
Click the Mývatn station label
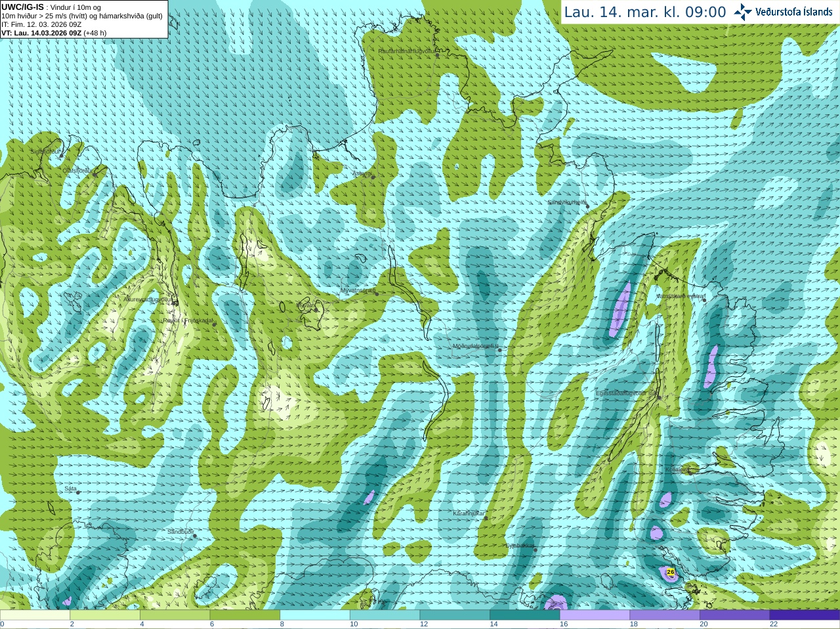306,305
